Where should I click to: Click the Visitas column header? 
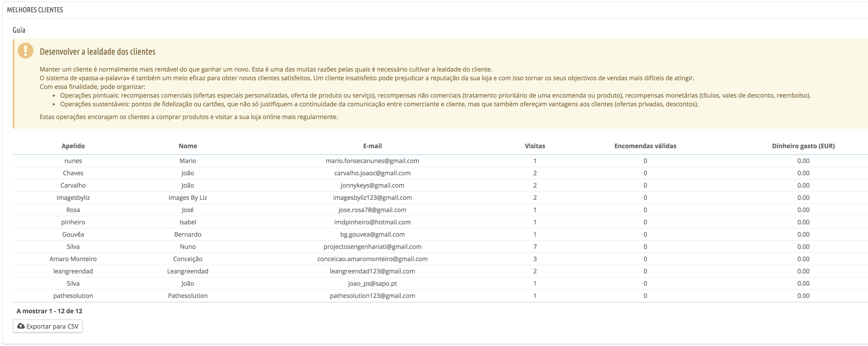point(534,146)
